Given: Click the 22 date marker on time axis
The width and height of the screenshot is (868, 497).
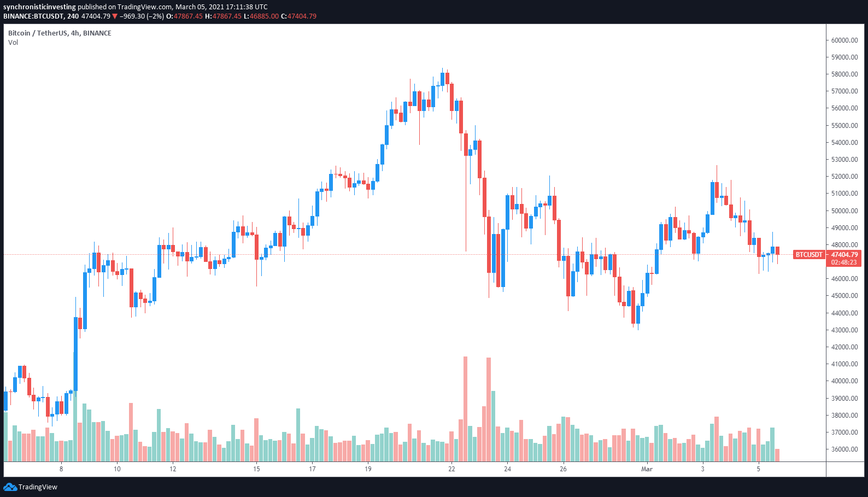Looking at the screenshot, I should [x=451, y=469].
